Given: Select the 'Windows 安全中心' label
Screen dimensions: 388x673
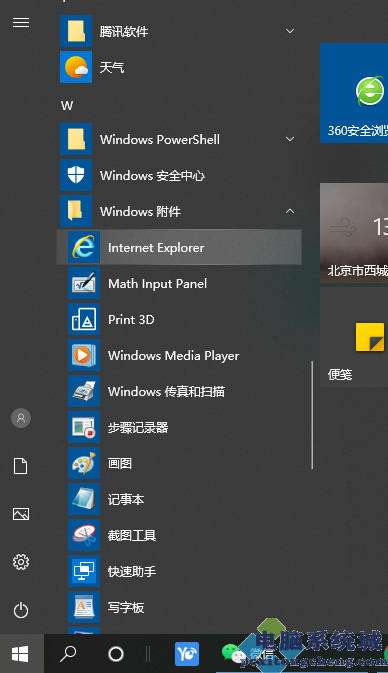Looking at the screenshot, I should [x=152, y=176].
